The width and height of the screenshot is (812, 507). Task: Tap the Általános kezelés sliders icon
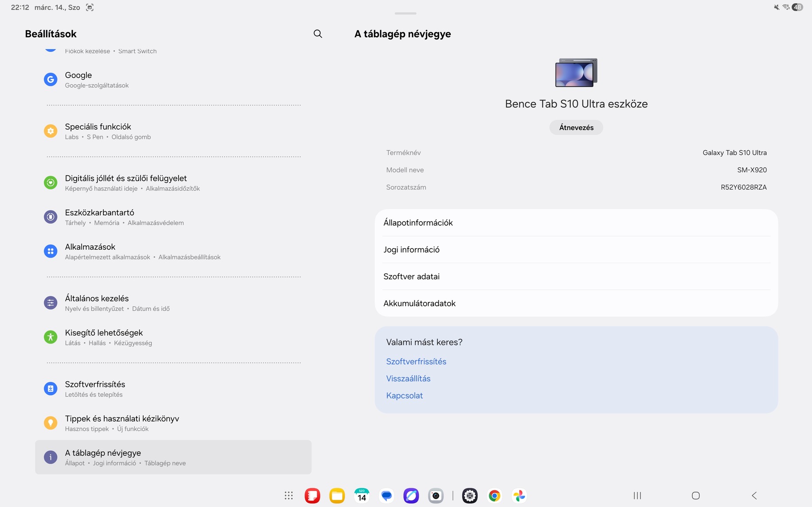click(x=51, y=303)
